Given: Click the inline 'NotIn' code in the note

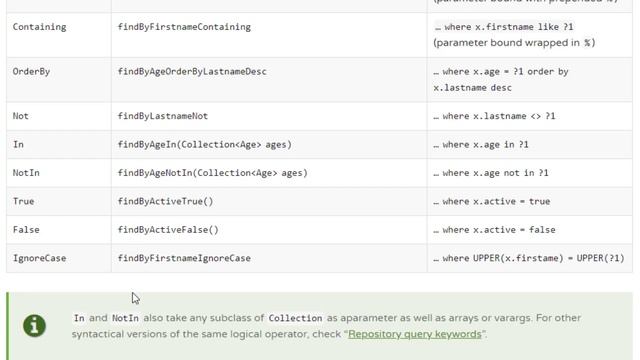Looking at the screenshot, I should 125,318.
